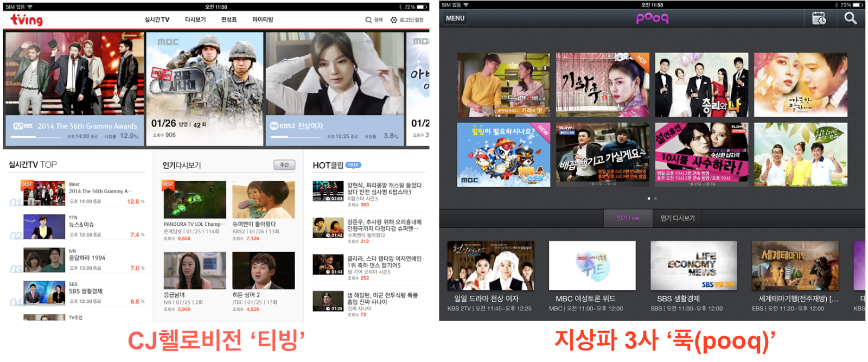This screenshot has height=362, width=868.
Task: Tap the pooq logo
Action: (x=652, y=18)
